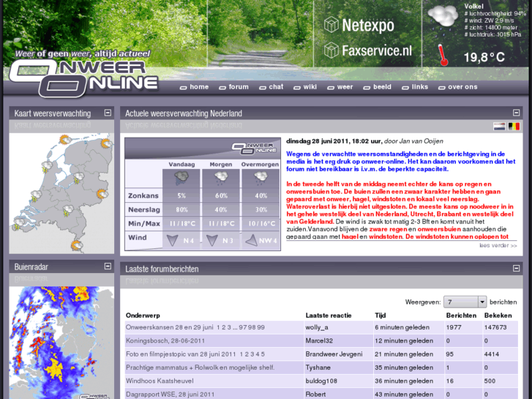
Task: Click today's weather icon under Vandaag
Action: (181, 177)
